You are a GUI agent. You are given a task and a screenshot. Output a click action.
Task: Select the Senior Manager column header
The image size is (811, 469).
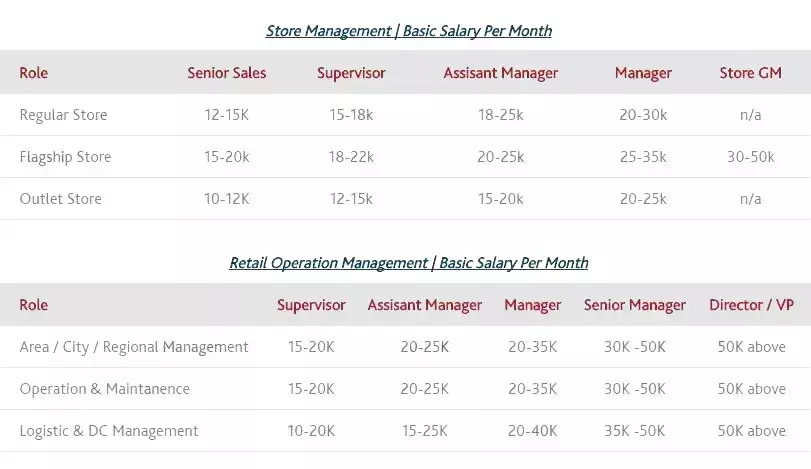pos(635,305)
